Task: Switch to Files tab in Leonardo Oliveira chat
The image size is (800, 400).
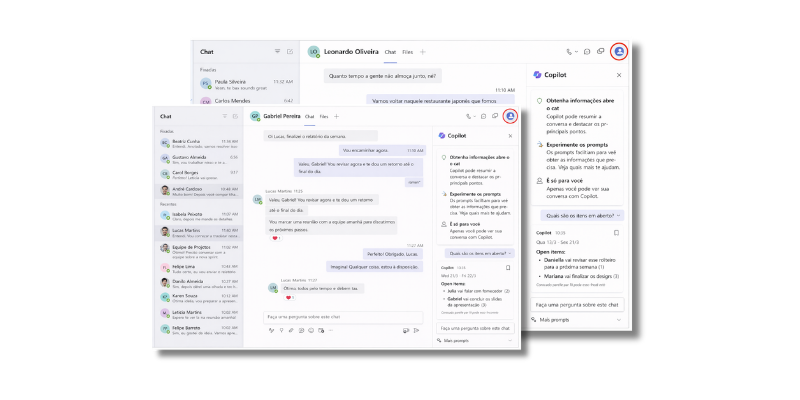Action: pos(407,52)
